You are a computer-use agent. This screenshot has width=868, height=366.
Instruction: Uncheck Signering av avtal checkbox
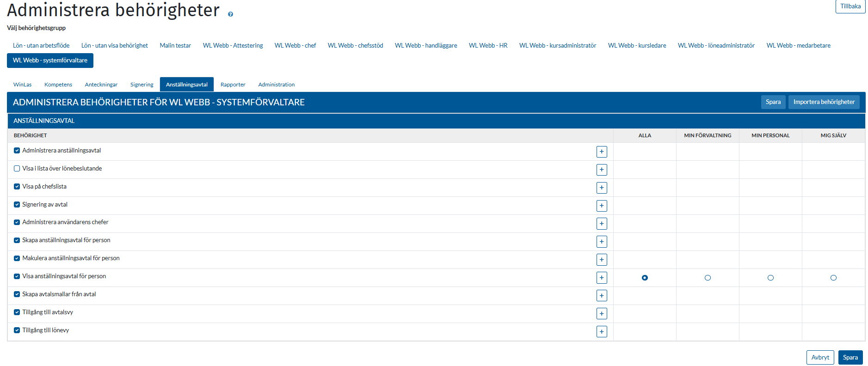coord(17,205)
